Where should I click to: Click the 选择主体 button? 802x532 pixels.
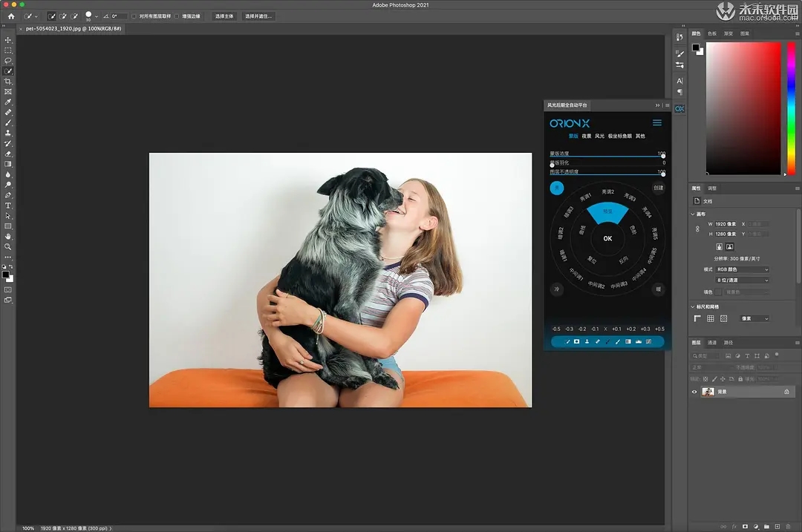(x=224, y=16)
